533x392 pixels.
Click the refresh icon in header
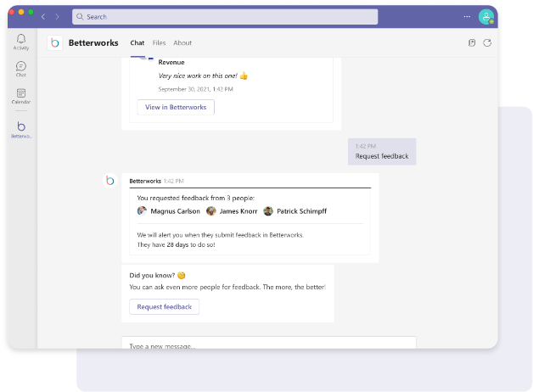(x=487, y=42)
